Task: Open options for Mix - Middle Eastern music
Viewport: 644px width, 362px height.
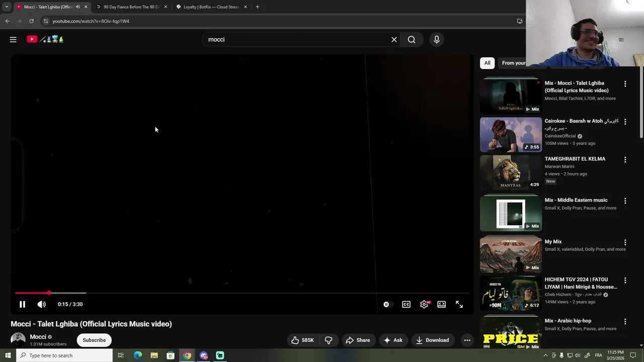Action: click(x=625, y=201)
